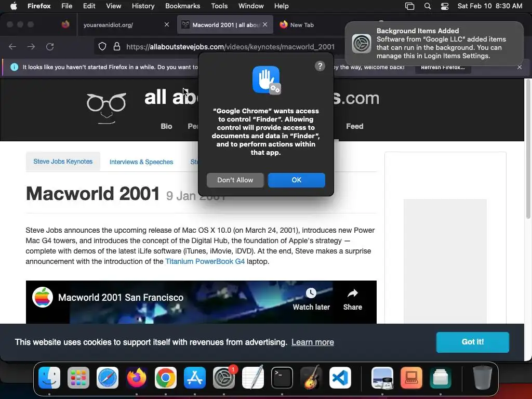Go back with the browser back arrow
532x399 pixels.
(12, 47)
